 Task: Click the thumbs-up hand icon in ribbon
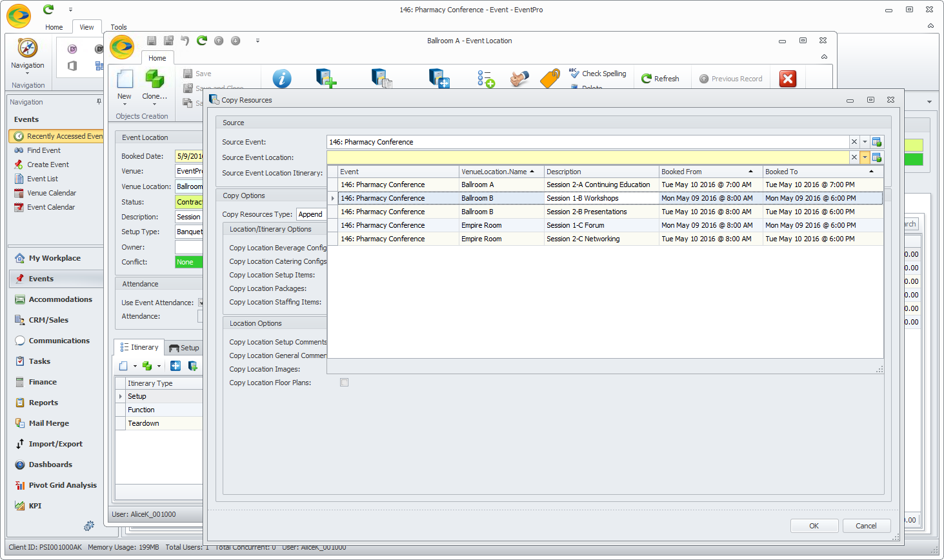[x=519, y=79]
